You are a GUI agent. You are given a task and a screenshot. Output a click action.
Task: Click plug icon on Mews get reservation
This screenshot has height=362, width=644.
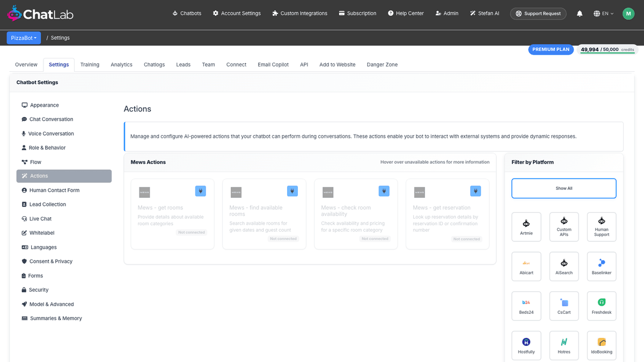(475, 191)
